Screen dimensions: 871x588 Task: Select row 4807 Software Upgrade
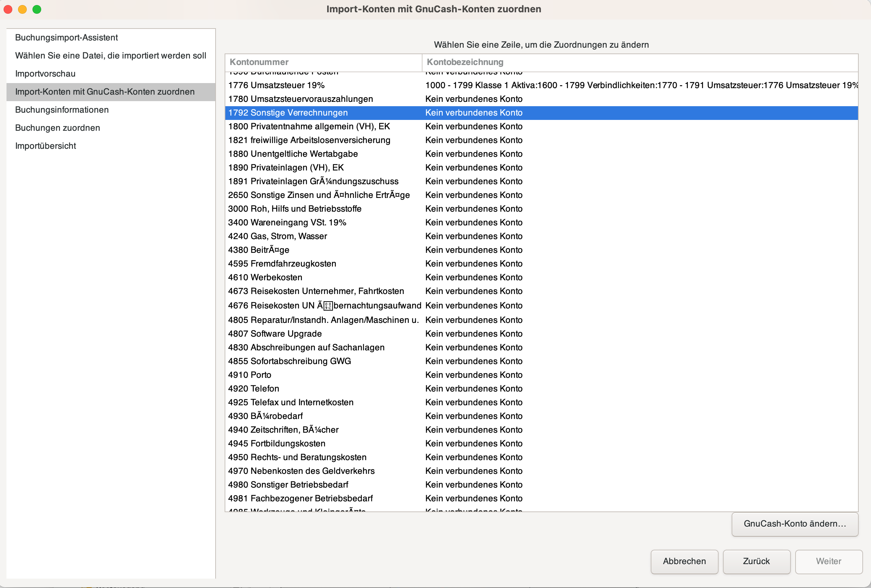click(x=541, y=334)
